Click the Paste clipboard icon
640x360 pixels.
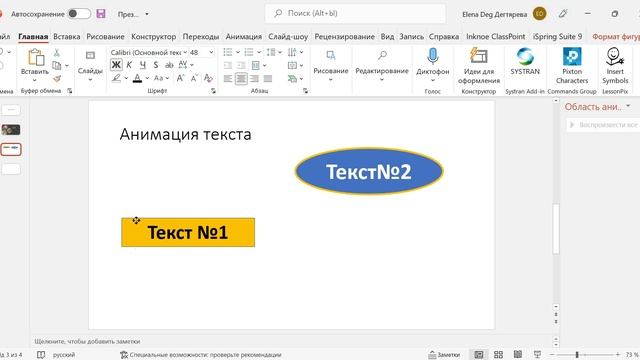tap(35, 57)
